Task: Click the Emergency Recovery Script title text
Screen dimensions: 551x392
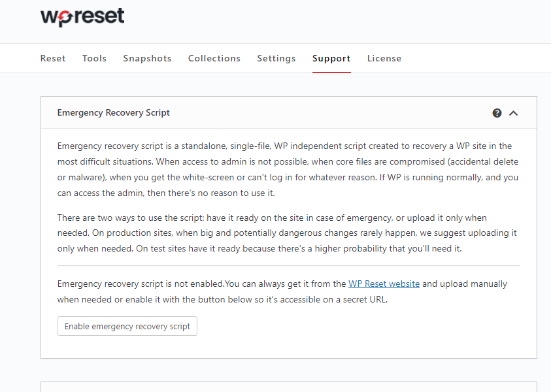Action: 113,112
